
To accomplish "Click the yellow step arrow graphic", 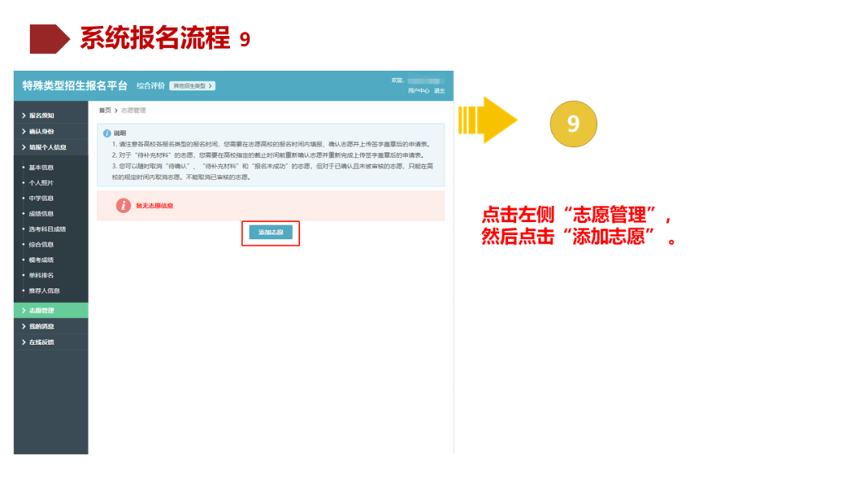I will (486, 121).
